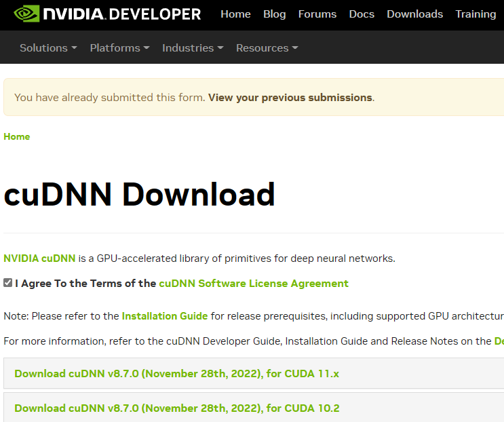The image size is (504, 422).
Task: Click the 'You have already submitted this form' text
Action: point(110,98)
